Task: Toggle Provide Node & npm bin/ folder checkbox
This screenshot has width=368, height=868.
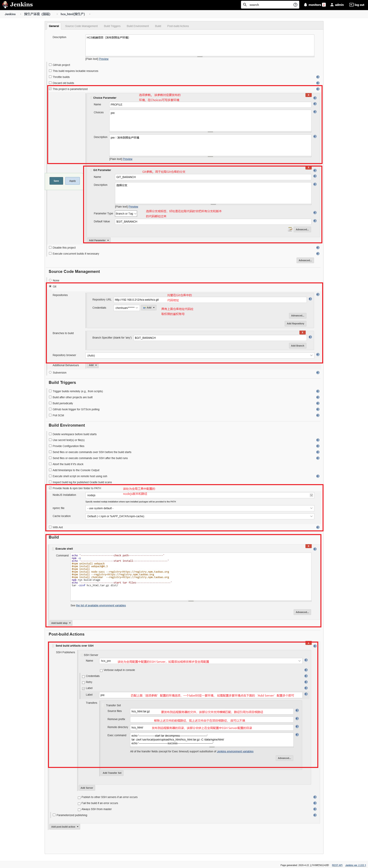Action: [x=50, y=488]
